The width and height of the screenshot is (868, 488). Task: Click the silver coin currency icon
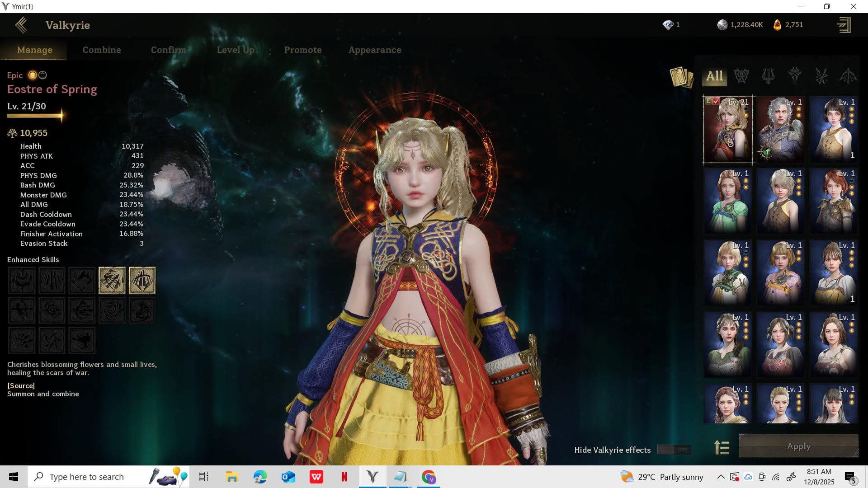tap(722, 25)
